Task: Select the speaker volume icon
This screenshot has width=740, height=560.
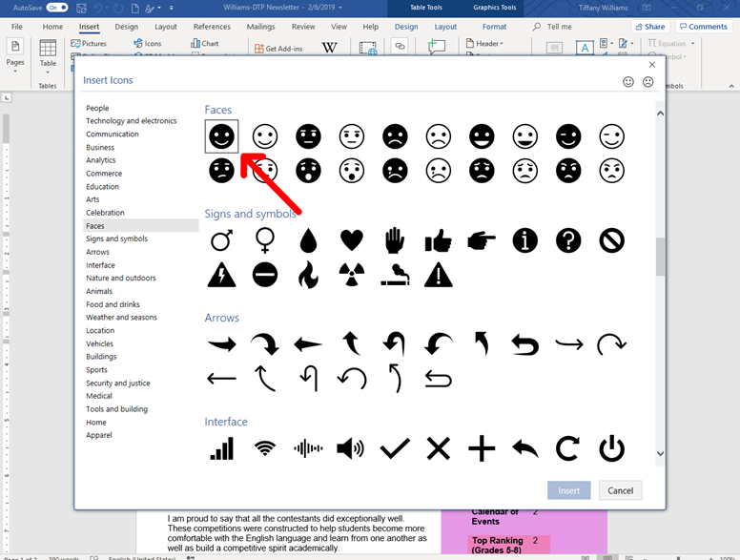Action: click(351, 448)
